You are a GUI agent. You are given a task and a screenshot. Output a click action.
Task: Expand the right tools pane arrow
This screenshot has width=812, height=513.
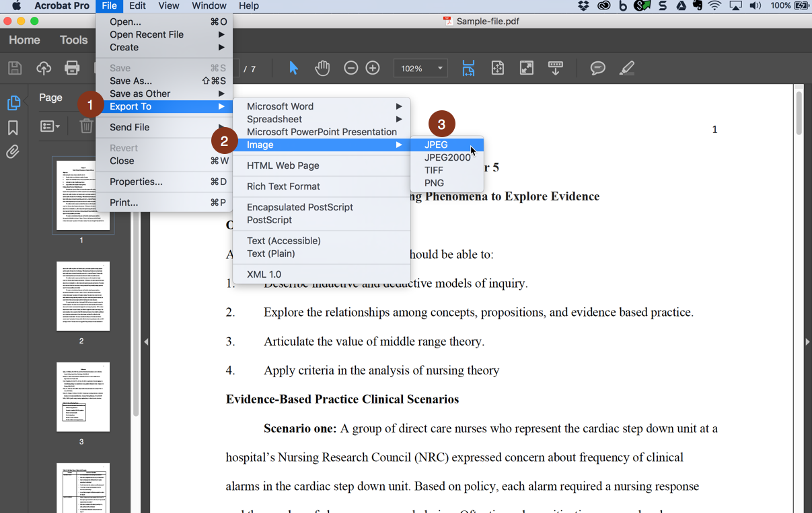pos(807,342)
